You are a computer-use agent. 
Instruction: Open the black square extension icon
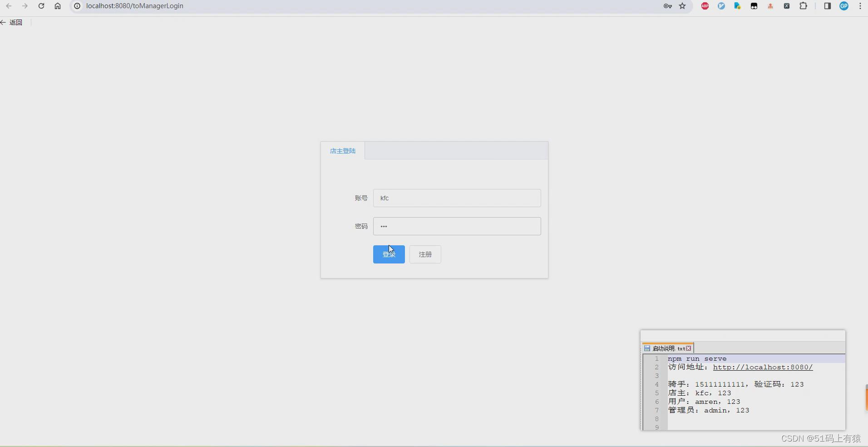(x=754, y=6)
